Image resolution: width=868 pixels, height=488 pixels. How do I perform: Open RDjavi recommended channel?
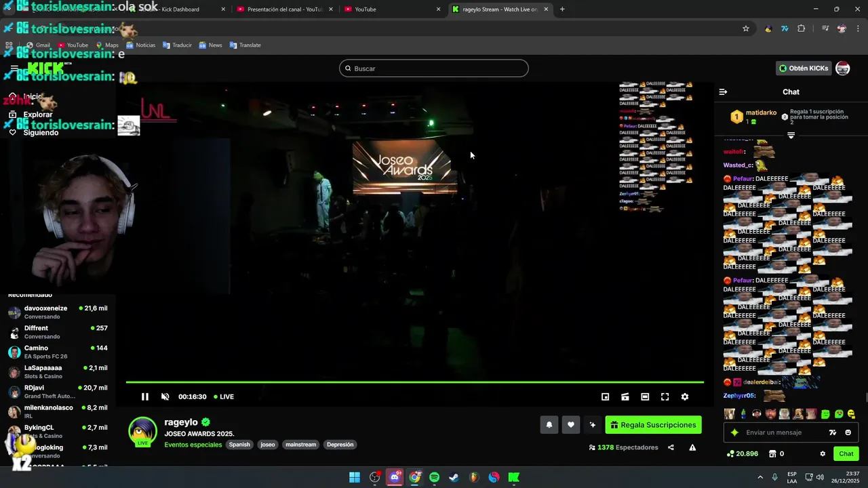coord(58,391)
